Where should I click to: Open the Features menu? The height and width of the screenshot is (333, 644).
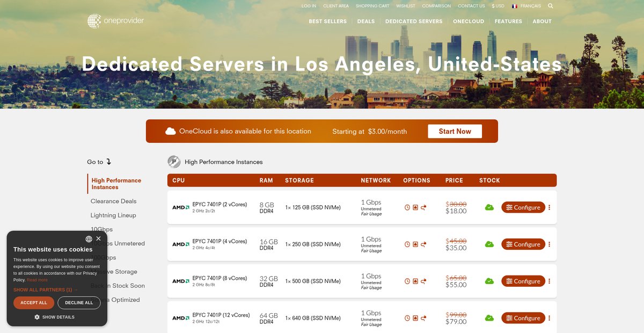coord(508,21)
